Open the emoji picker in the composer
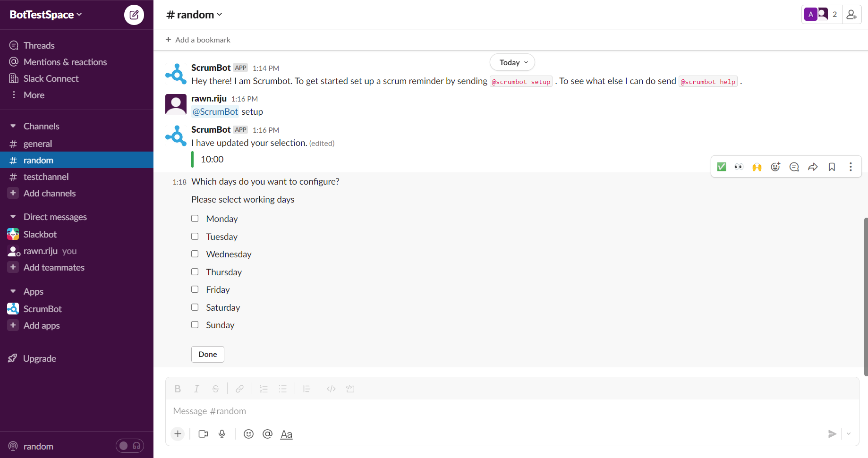The height and width of the screenshot is (458, 868). coord(248,434)
